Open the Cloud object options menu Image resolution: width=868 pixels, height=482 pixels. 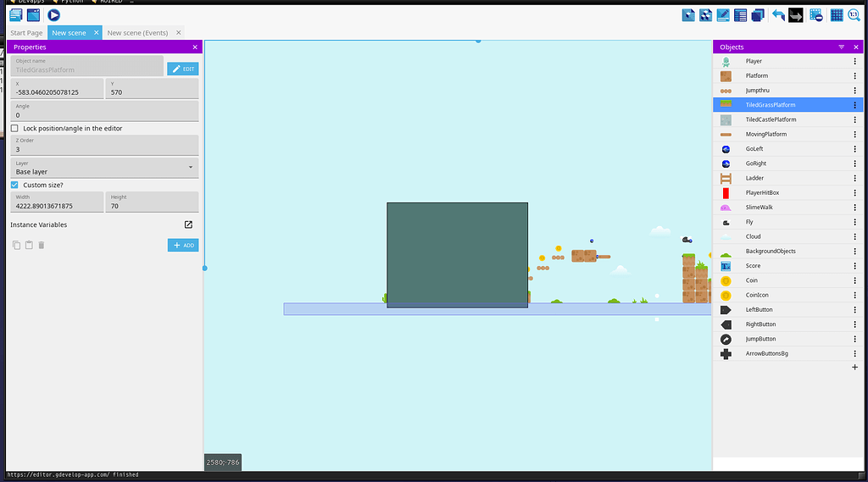854,237
